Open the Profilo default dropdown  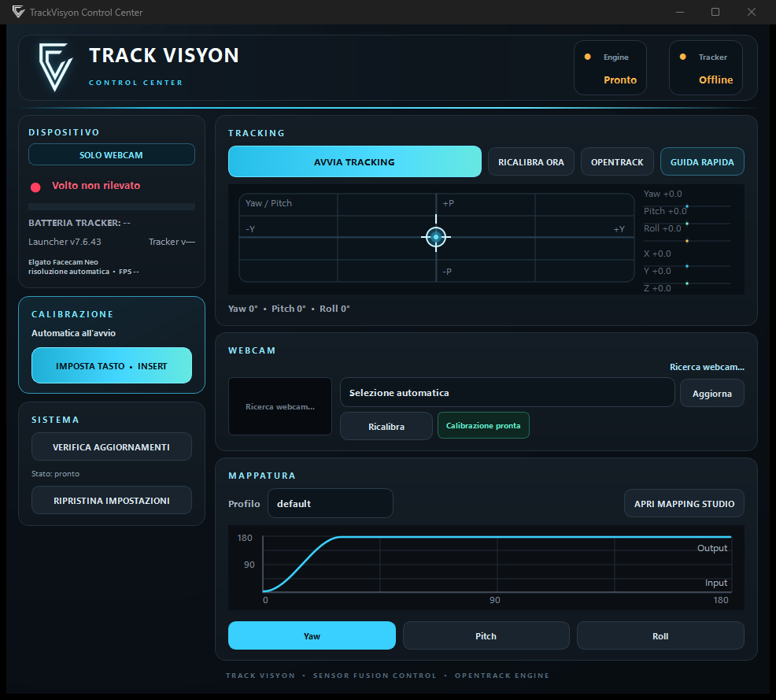[330, 503]
